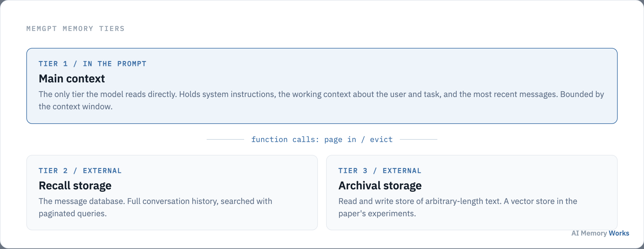
Task: Click the 'AI Memory Works' brand text
Action: tap(600, 233)
